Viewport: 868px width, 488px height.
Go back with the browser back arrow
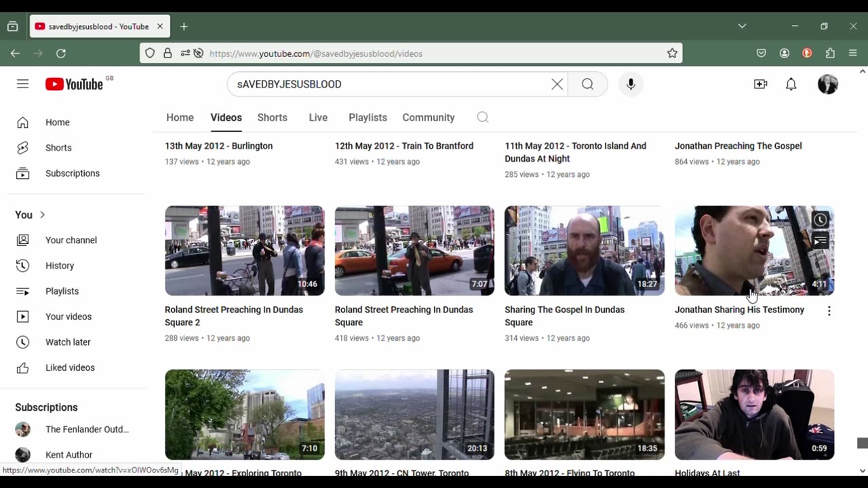tap(15, 53)
